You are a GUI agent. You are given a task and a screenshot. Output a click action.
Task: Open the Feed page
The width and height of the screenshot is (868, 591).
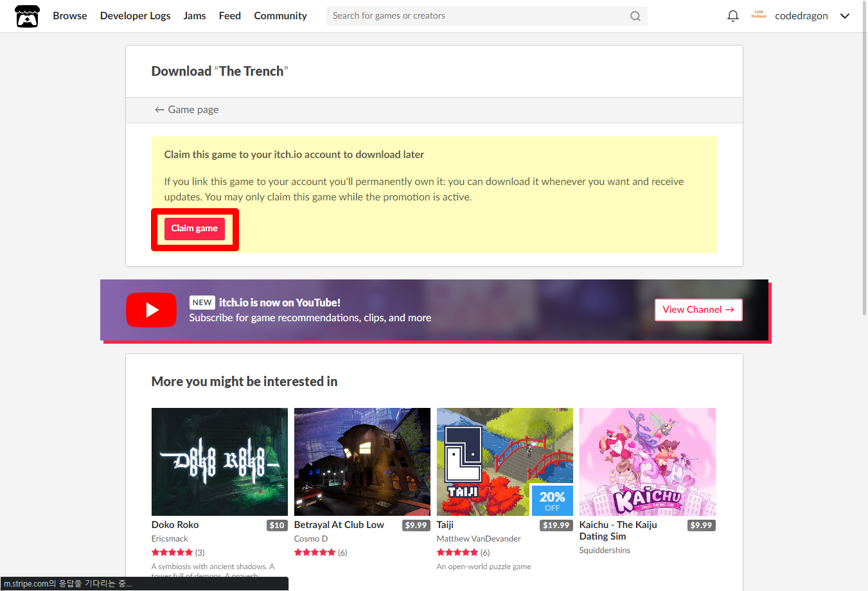(x=230, y=16)
